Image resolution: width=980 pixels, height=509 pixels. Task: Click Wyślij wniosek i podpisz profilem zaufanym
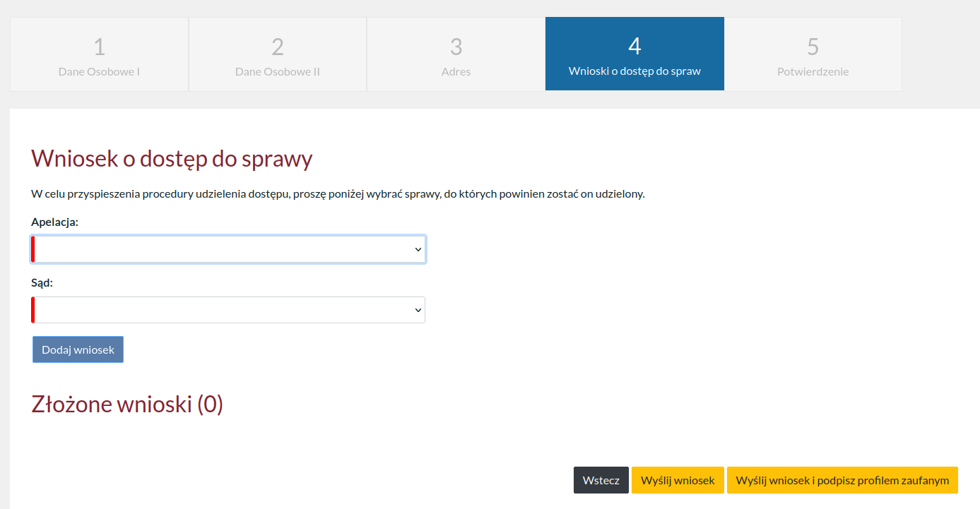click(842, 480)
